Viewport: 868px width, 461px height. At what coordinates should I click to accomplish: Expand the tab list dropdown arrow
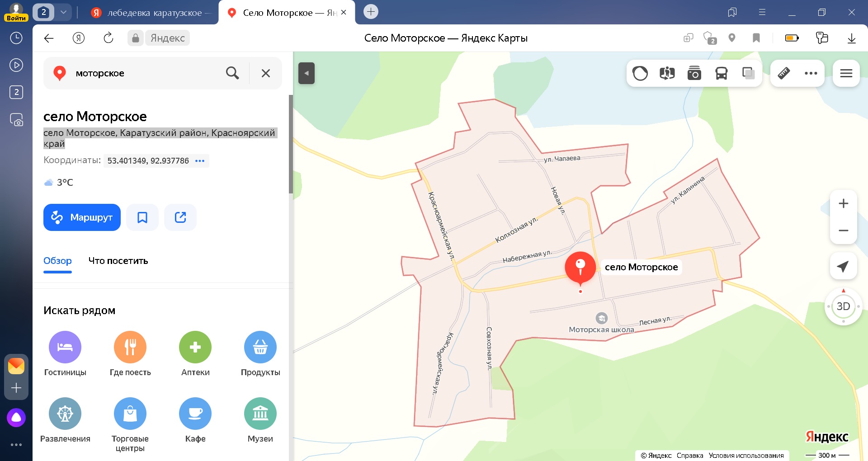(x=64, y=12)
